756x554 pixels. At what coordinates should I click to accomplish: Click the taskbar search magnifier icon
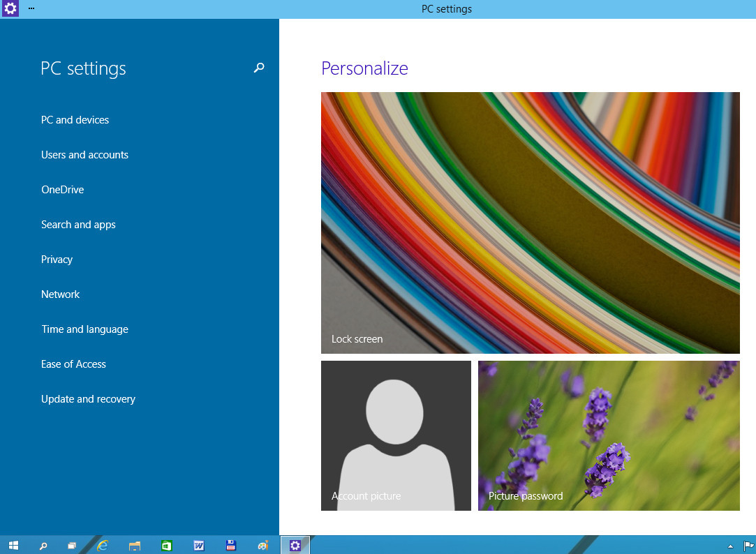(43, 546)
